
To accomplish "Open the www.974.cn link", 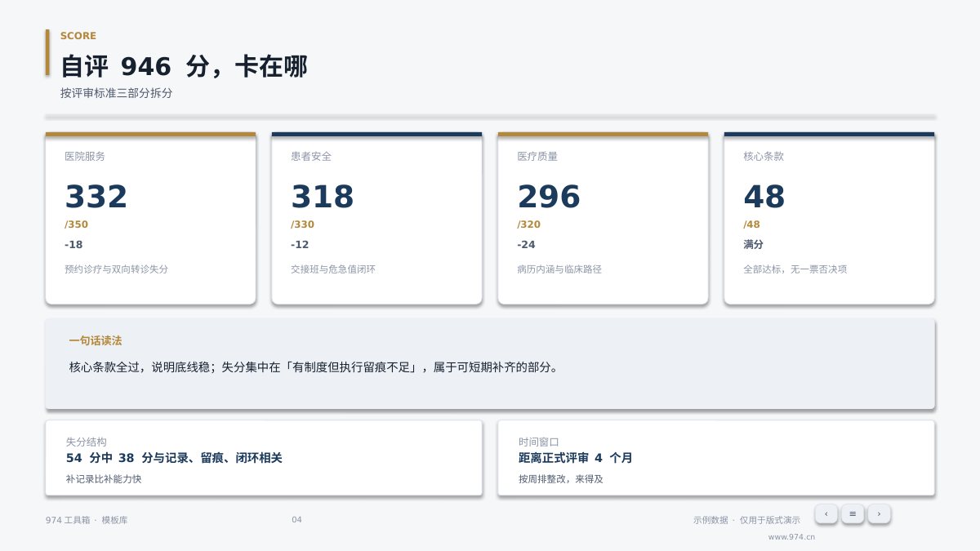I will [x=791, y=537].
